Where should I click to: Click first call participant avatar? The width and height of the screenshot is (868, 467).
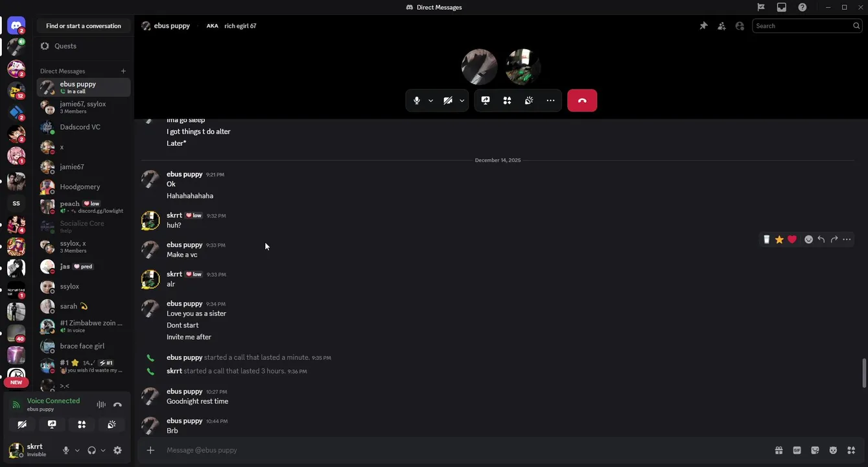coord(479,67)
